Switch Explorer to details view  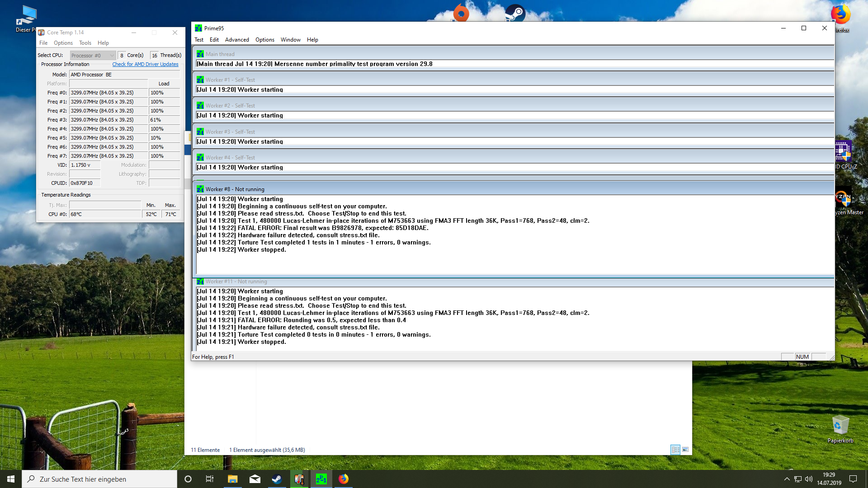[x=675, y=450]
